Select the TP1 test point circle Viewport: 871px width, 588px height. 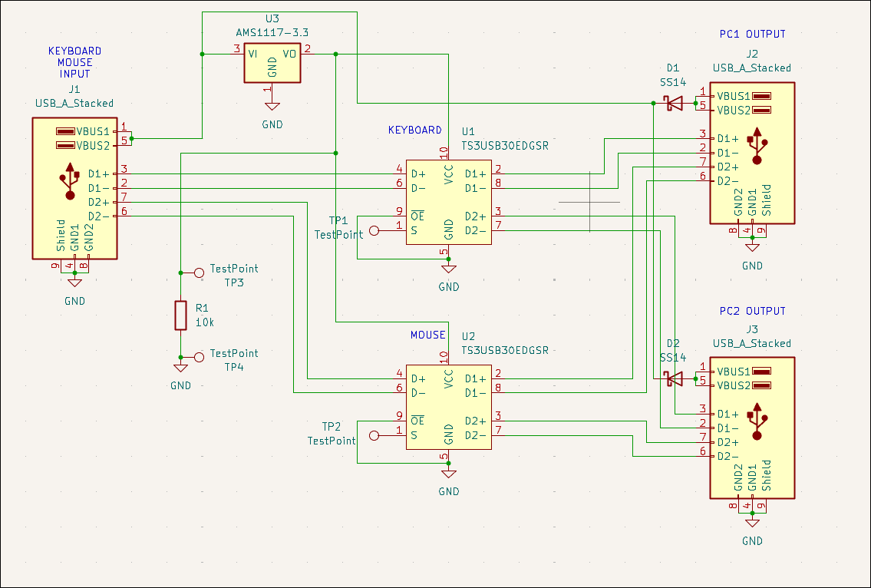(x=374, y=230)
